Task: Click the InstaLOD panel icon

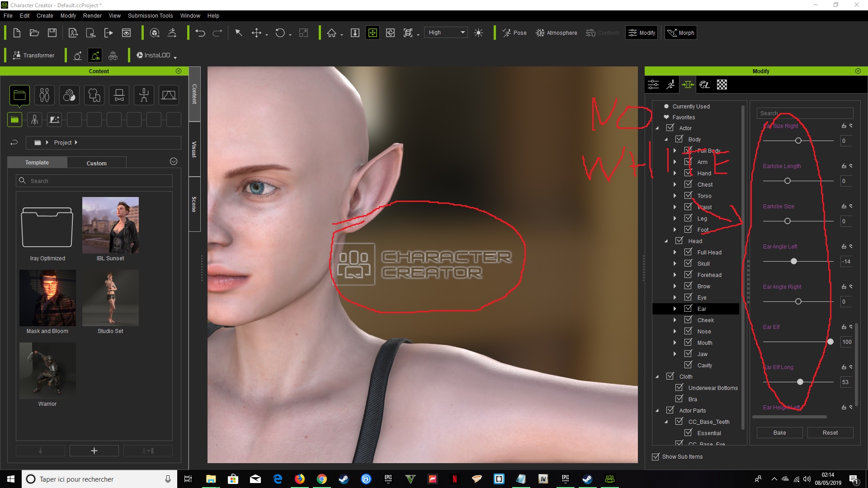Action: 139,56
